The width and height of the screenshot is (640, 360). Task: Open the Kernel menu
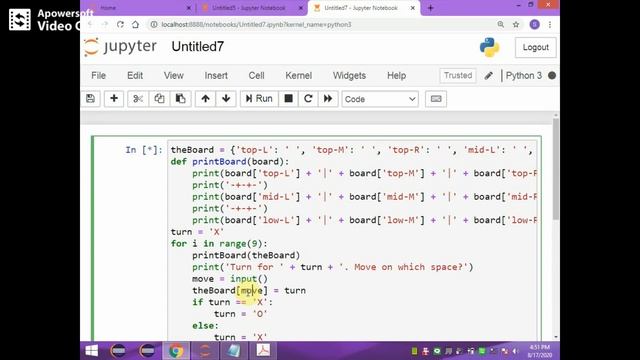pyautogui.click(x=298, y=76)
